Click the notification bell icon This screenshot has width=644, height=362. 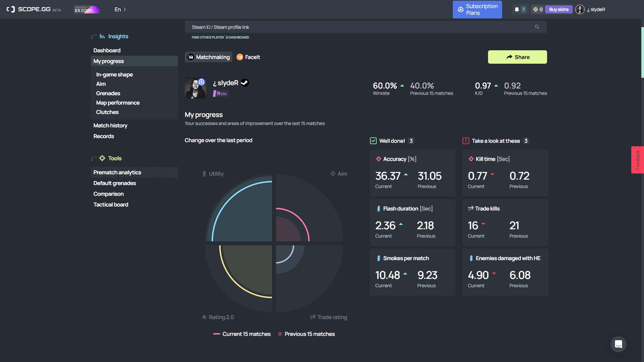(517, 9)
